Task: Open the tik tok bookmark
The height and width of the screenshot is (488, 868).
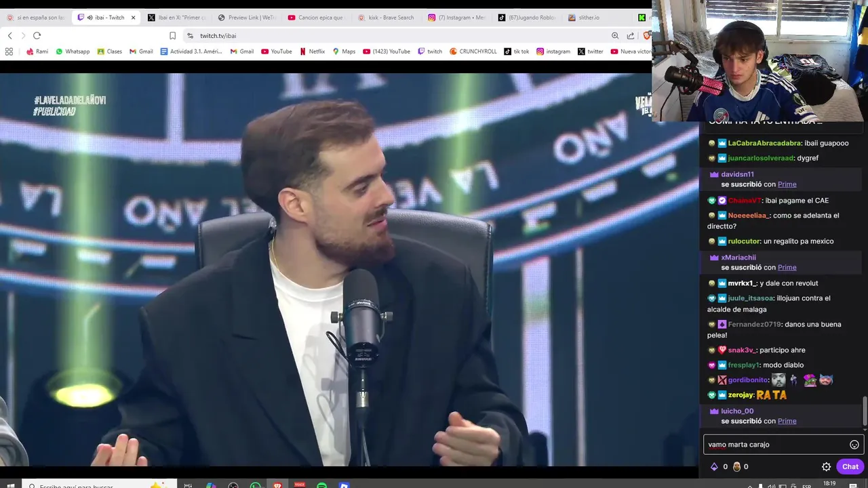Action: pos(517,52)
